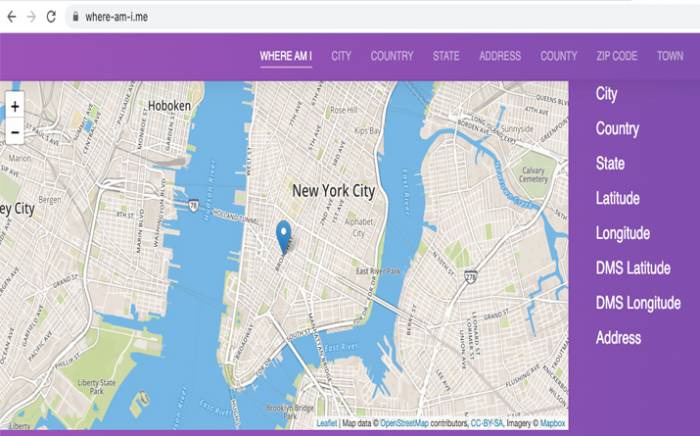The width and height of the screenshot is (700, 436).
Task: Click the Alphabet City map label
Action: tap(359, 227)
